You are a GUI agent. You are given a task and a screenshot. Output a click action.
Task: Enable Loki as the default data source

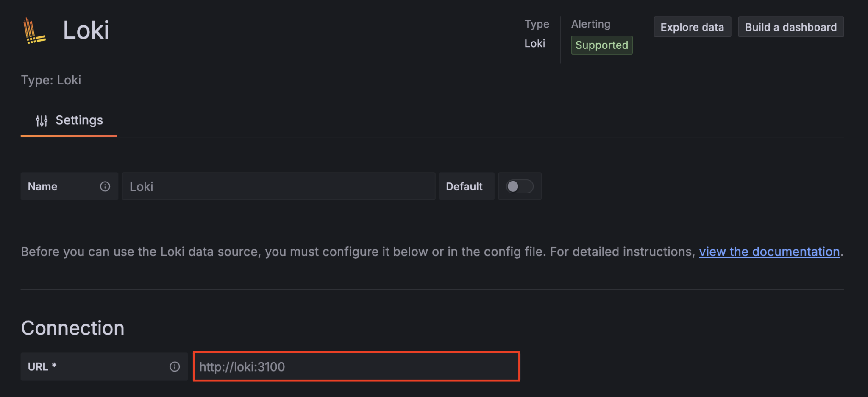click(520, 186)
